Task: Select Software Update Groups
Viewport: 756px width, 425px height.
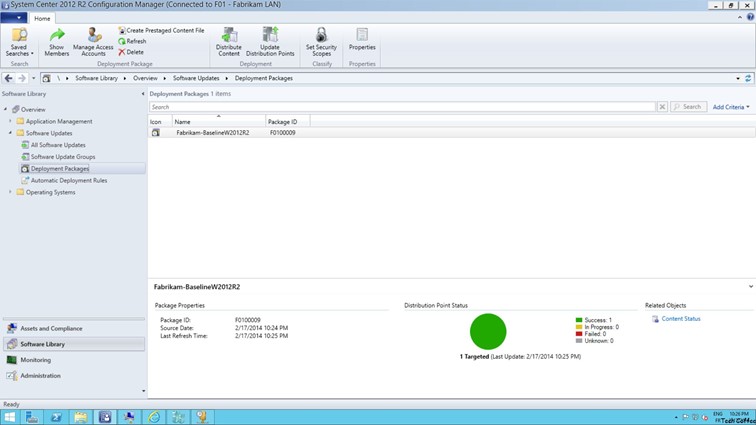Action: [x=63, y=157]
